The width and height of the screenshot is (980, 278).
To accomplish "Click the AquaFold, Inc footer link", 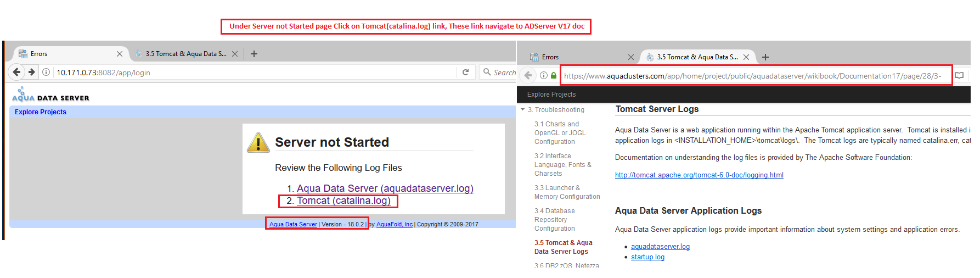I will [x=395, y=224].
